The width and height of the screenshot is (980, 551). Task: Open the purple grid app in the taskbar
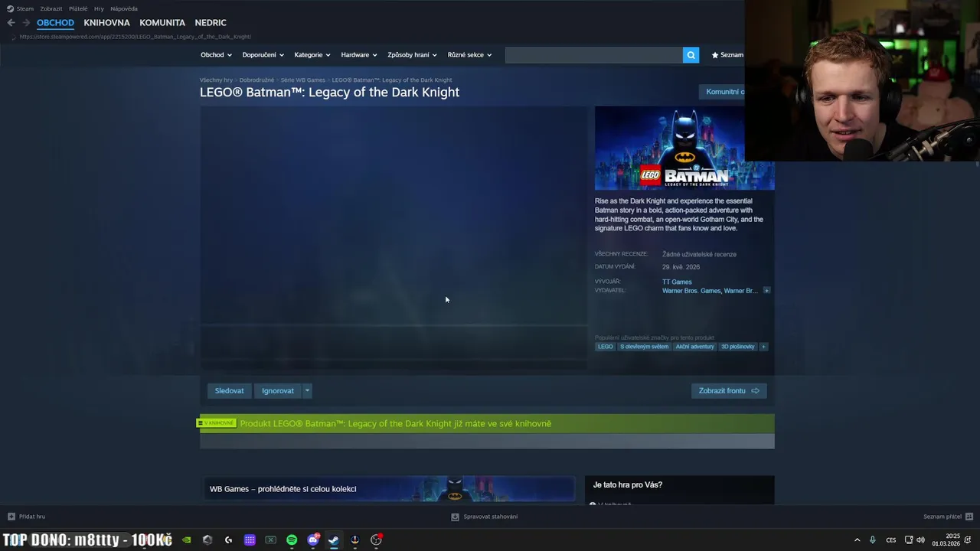(250, 540)
